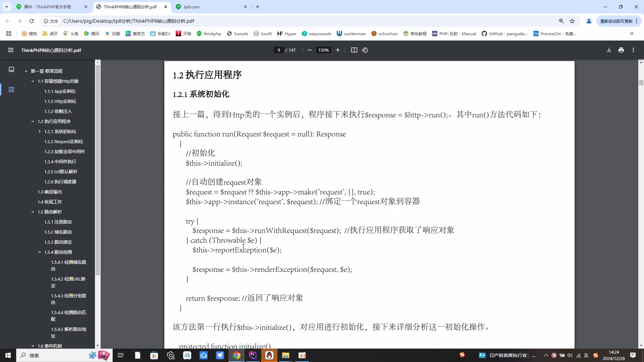Screen dimensions: 644x362
Task: Collapse the 第一章 框架流程 chapter
Action: [26, 71]
